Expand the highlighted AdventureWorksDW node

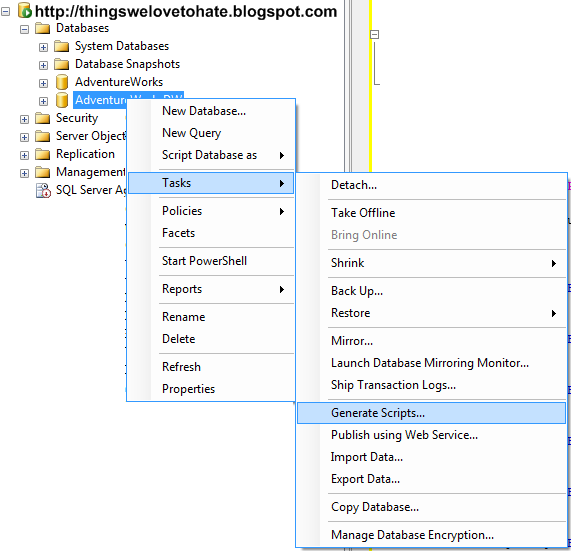click(43, 101)
